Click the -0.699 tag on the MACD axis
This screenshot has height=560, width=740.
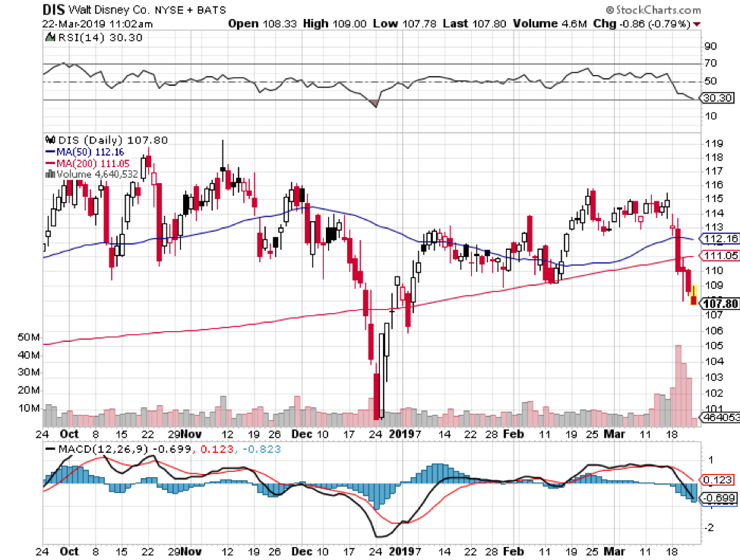718,498
